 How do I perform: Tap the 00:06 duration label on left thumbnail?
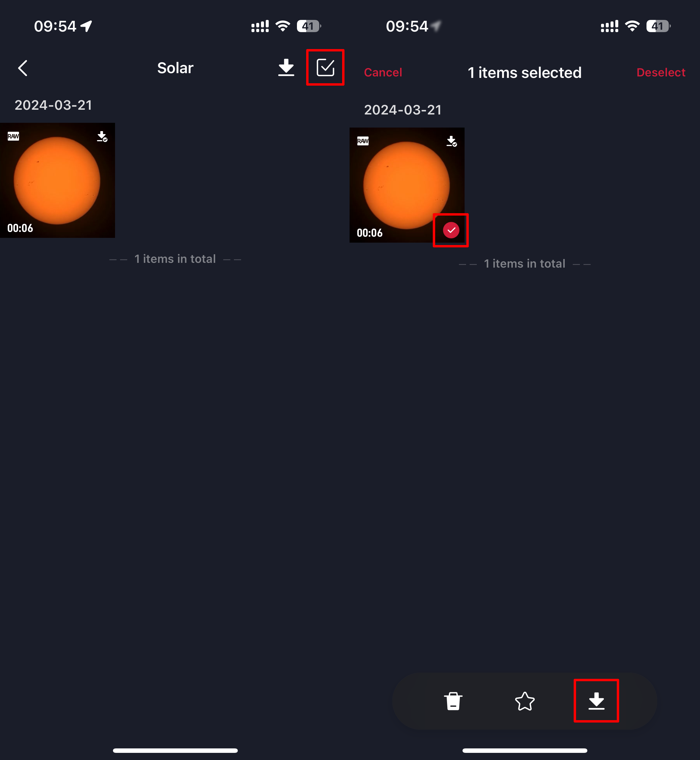(20, 228)
